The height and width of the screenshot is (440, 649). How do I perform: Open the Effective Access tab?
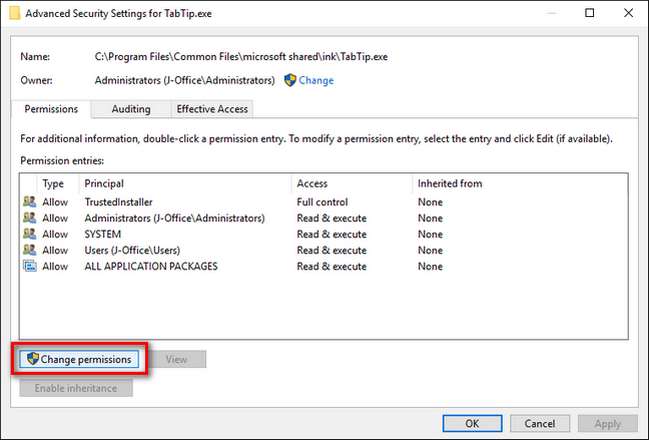click(211, 109)
